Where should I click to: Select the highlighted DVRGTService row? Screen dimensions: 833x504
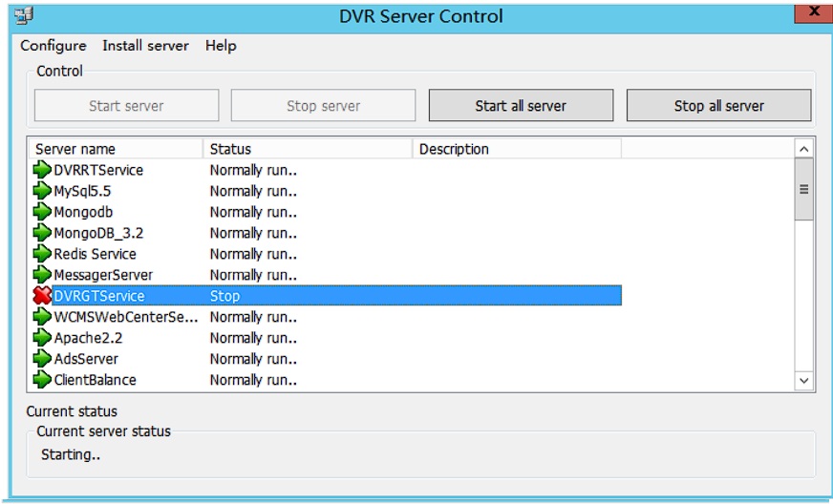coord(327,296)
